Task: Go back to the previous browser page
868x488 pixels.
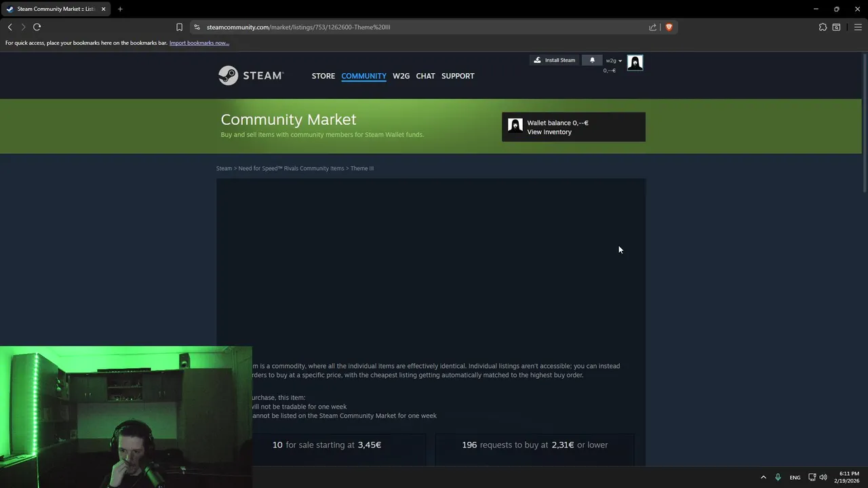Action: [x=9, y=27]
